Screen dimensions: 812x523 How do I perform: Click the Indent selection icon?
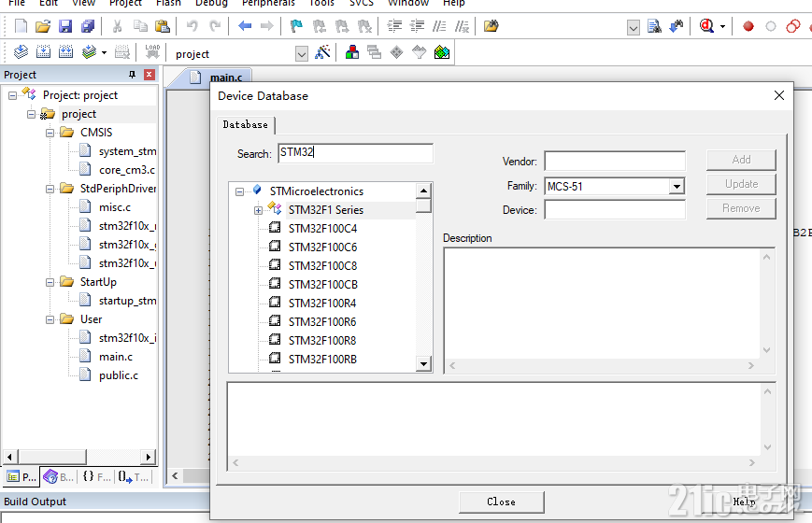coord(394,26)
